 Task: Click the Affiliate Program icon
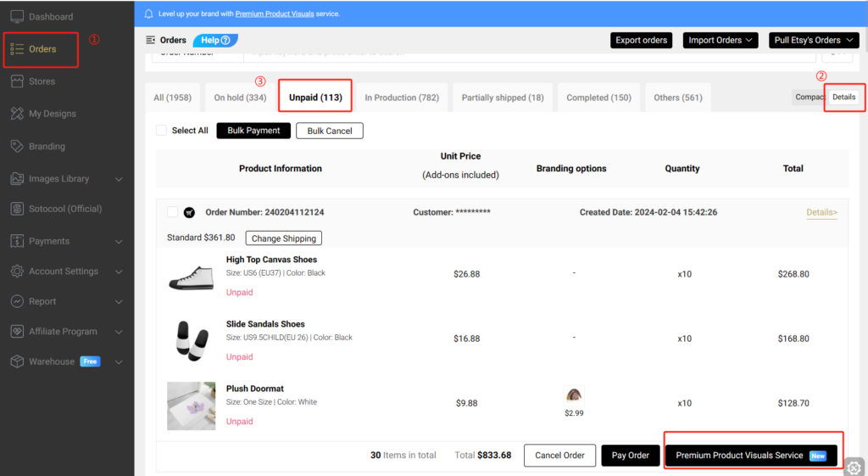17,332
